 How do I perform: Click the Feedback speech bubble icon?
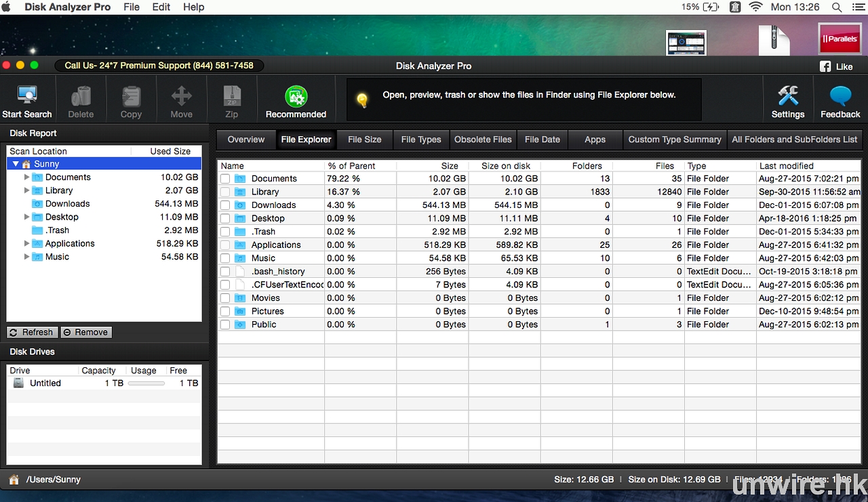[x=840, y=96]
